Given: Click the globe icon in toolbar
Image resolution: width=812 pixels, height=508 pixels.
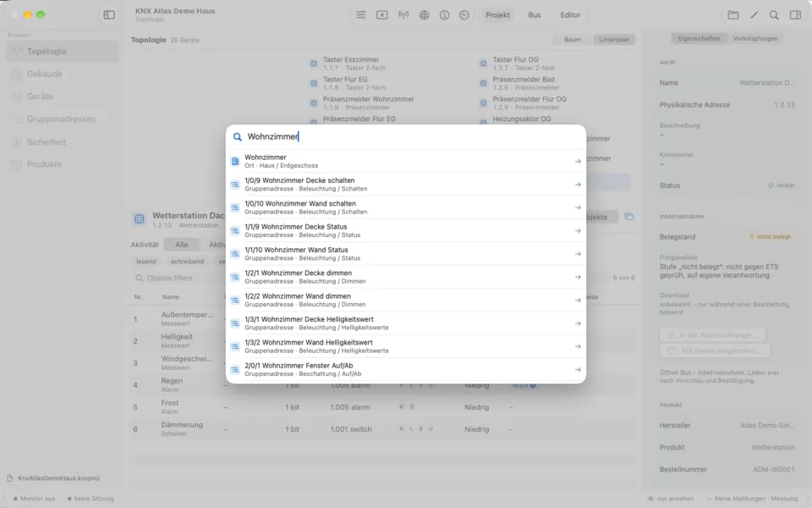Looking at the screenshot, I should (x=424, y=15).
